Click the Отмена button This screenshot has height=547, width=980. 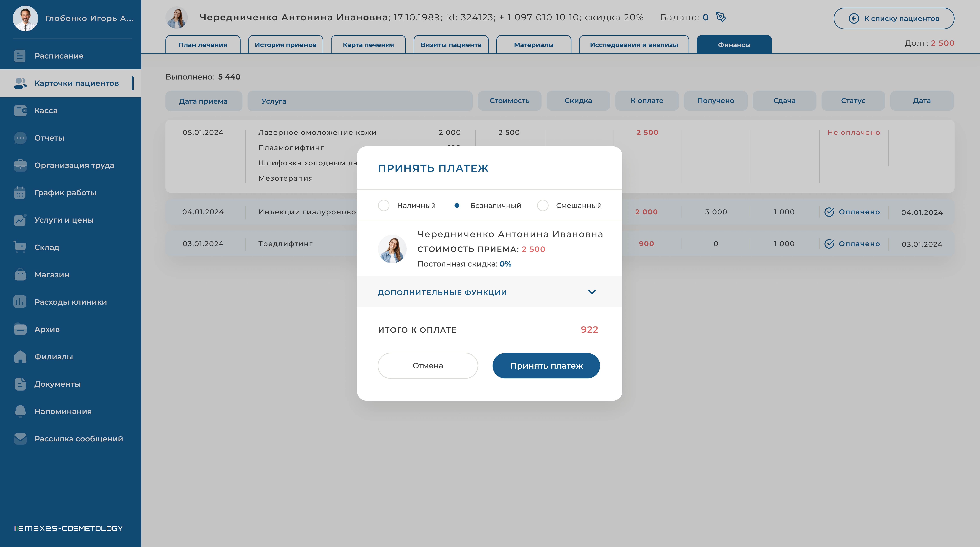point(428,366)
